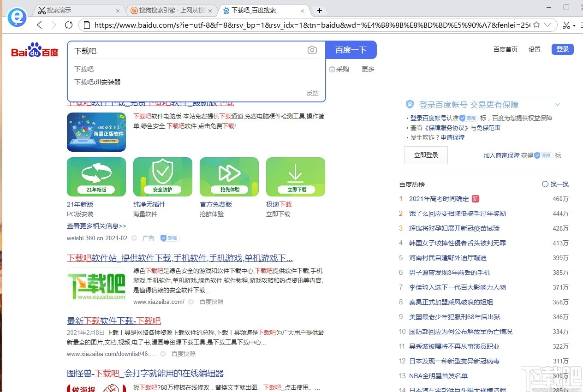Expand the arrow next to the scissors tool

coord(573,26)
